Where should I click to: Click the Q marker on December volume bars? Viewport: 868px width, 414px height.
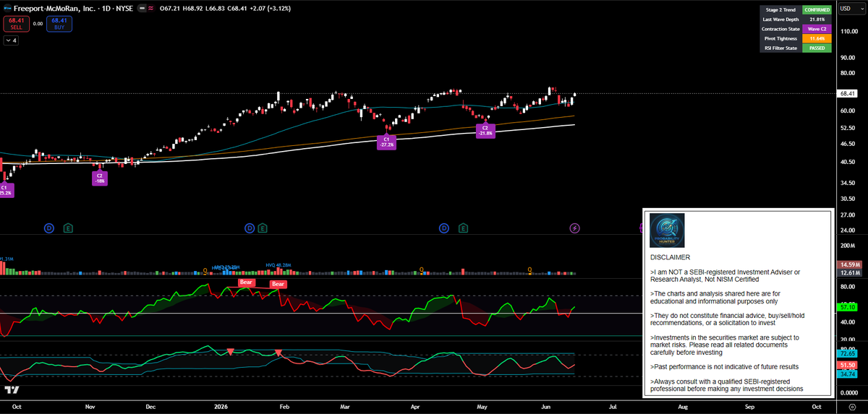point(205,269)
